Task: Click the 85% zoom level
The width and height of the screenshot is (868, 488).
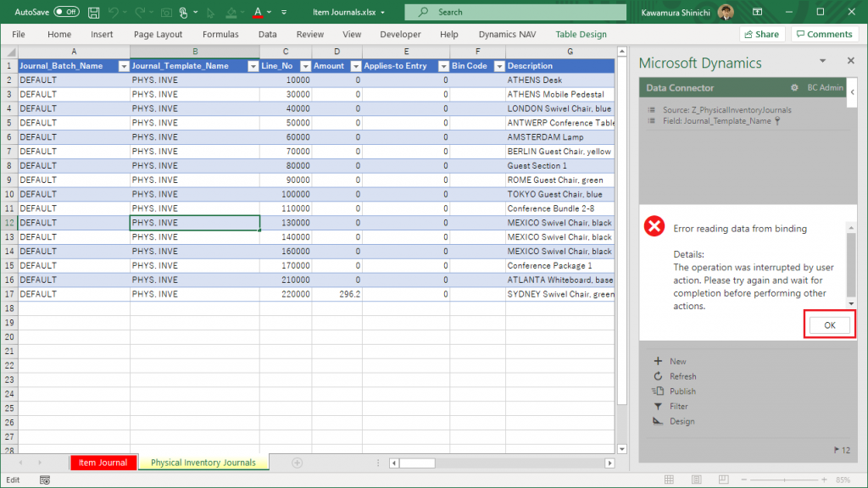Action: (x=843, y=480)
